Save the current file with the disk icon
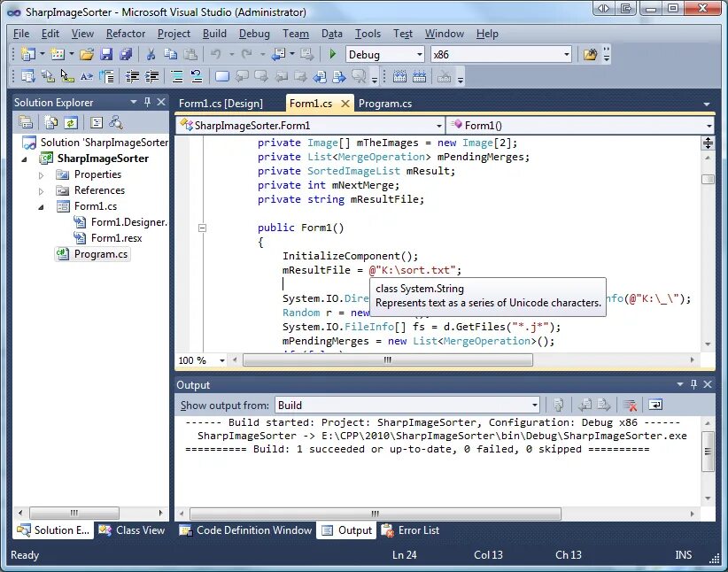Screen dimensions: 728x572 click(106, 54)
